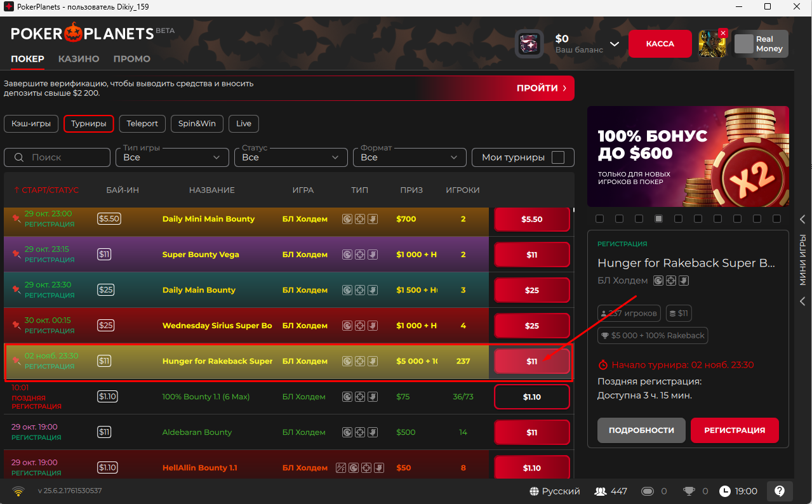Select the Кэш-игры tab
The image size is (812, 504).
[30, 124]
